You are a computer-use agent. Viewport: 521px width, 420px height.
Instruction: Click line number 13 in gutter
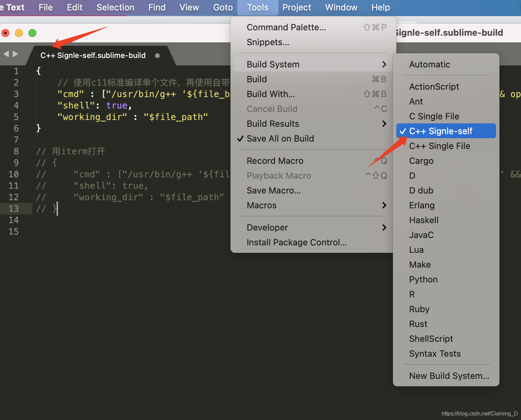[13, 209]
